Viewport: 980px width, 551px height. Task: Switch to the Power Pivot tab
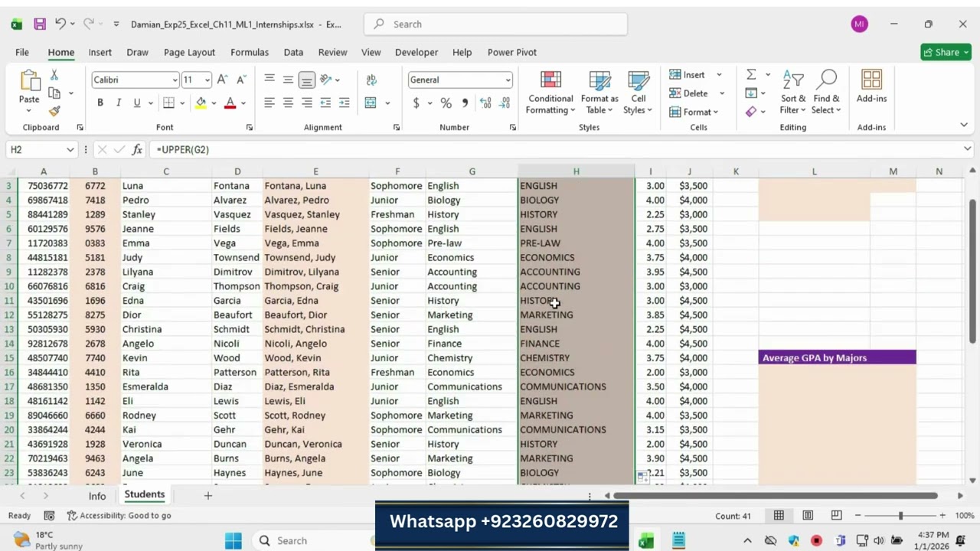point(512,52)
